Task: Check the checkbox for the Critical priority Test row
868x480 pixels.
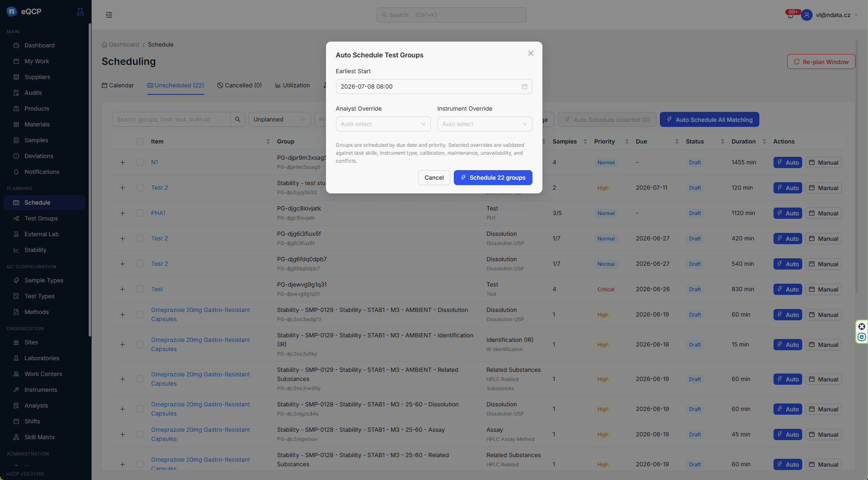Action: 140,289
